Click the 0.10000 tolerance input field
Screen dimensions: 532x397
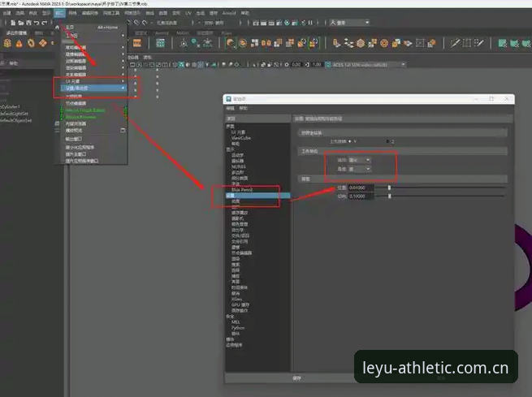click(361, 196)
